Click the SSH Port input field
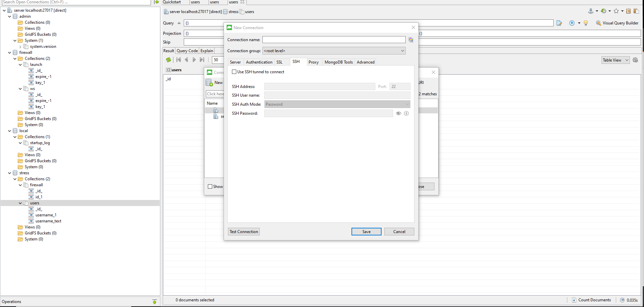 [400, 86]
